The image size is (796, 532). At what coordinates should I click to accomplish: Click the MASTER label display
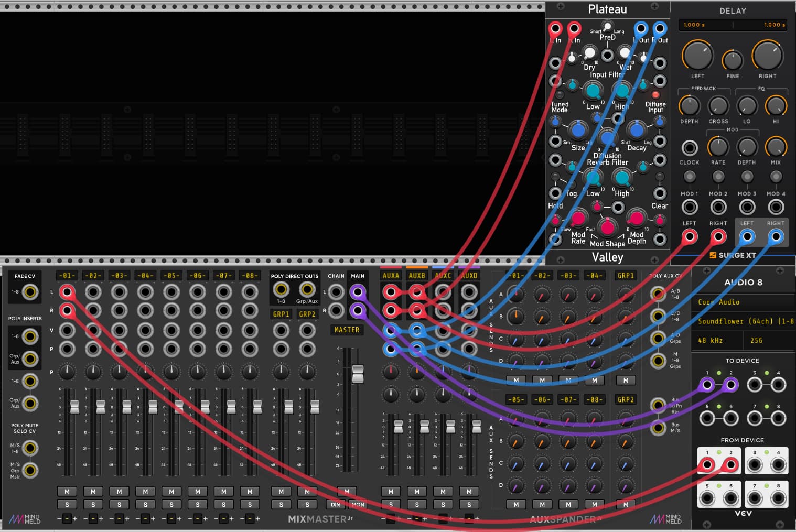pos(347,330)
